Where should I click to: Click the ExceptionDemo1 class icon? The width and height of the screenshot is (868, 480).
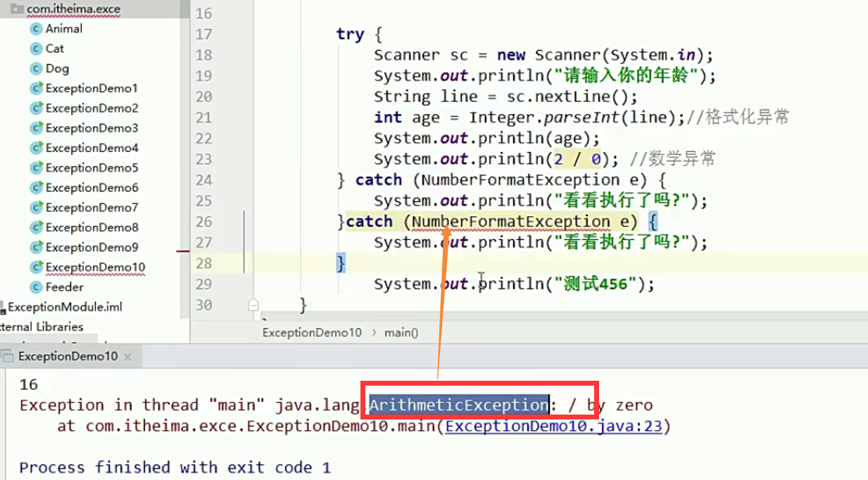pyautogui.click(x=37, y=88)
